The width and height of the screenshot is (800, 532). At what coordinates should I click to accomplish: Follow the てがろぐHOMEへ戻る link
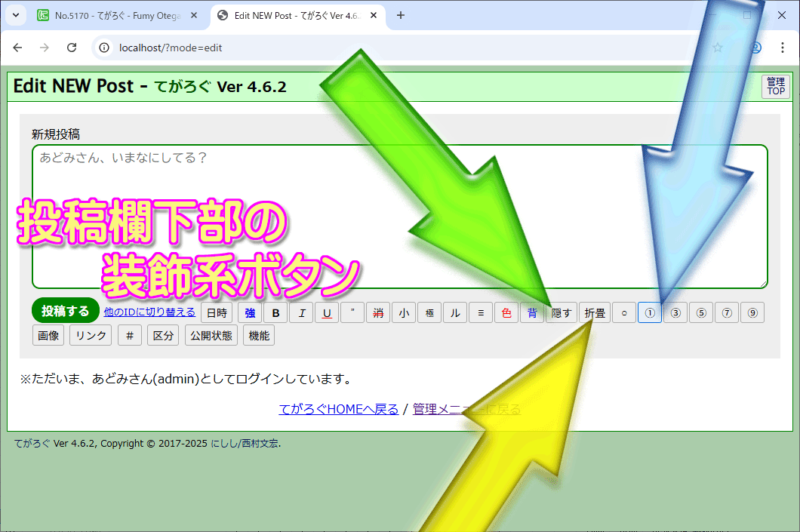[x=338, y=409]
